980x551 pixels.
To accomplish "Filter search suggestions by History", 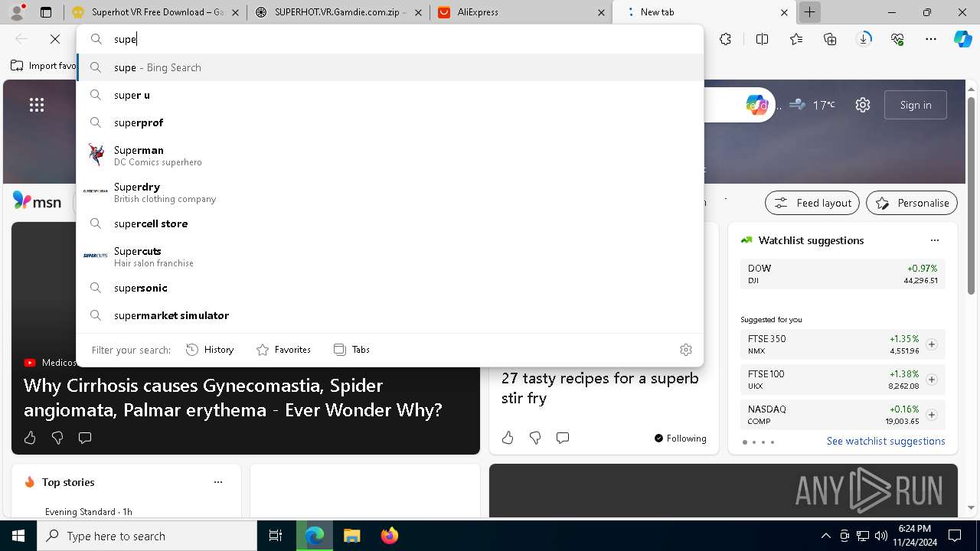I will (210, 350).
